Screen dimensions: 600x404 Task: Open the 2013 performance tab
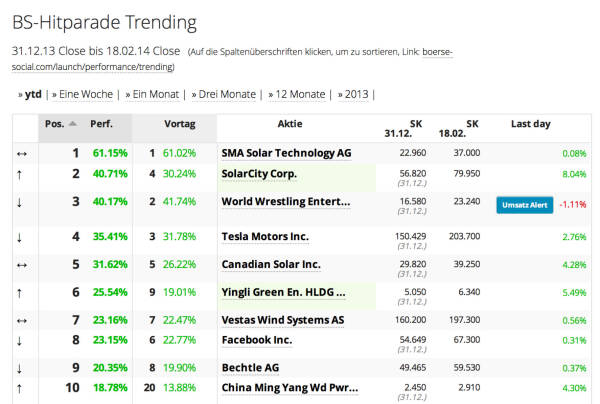[357, 94]
